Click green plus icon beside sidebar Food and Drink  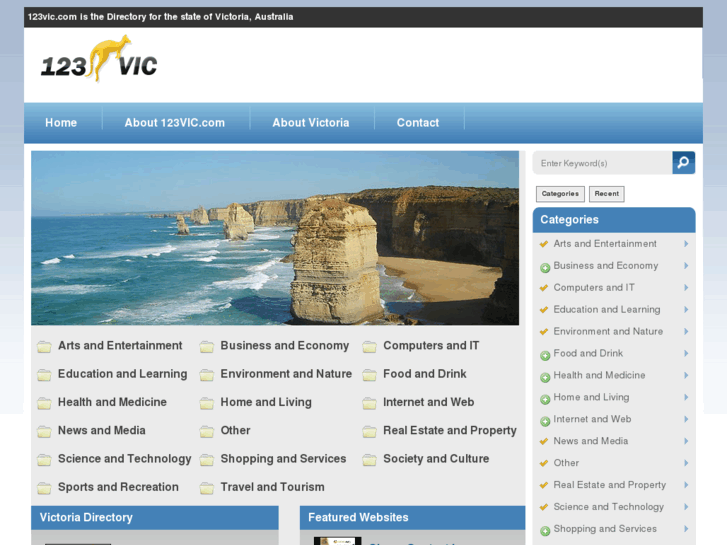click(545, 355)
